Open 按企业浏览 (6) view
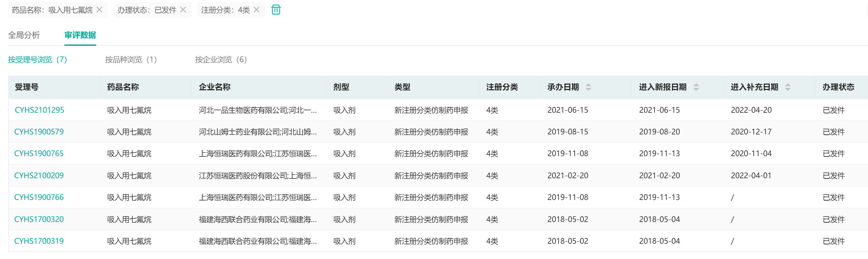868x259 pixels. coord(221,60)
